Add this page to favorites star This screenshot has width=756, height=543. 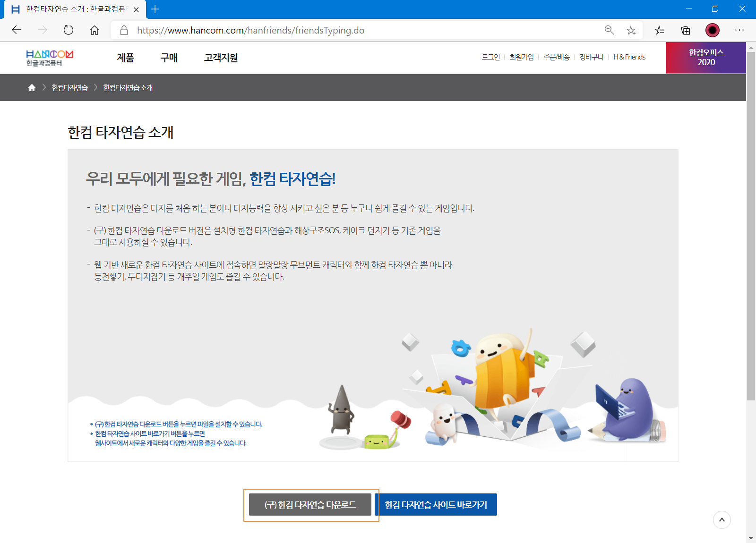[631, 30]
